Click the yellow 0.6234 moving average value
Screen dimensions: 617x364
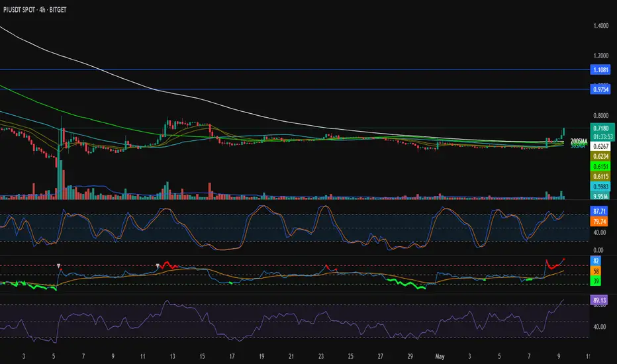[x=600, y=156]
